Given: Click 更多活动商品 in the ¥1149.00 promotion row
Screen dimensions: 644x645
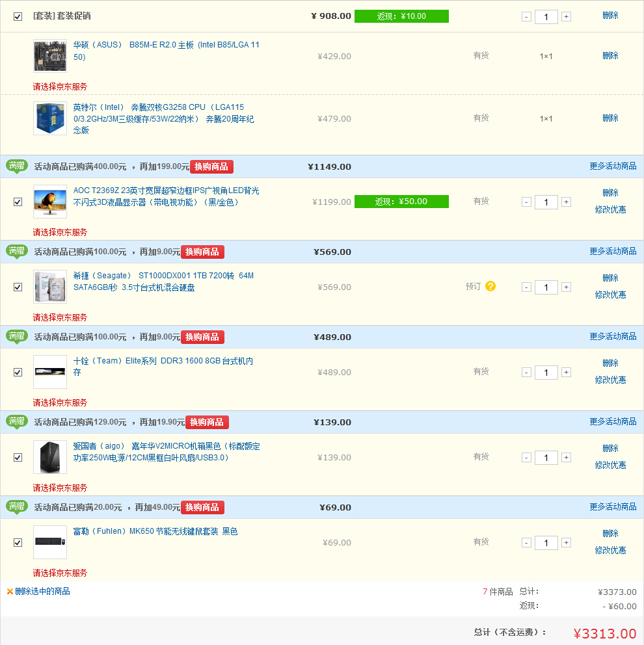Looking at the screenshot, I should (613, 166).
